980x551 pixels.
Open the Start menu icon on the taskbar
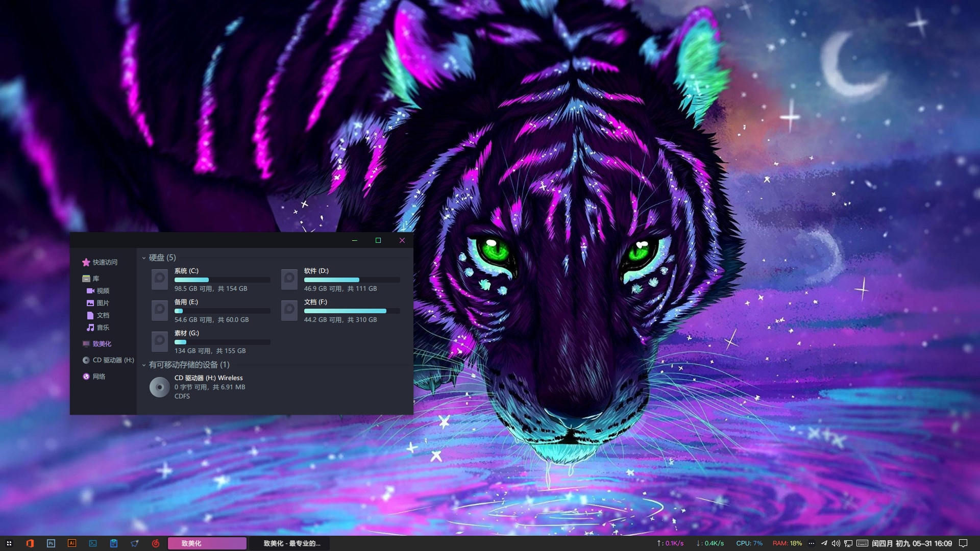coord(9,543)
